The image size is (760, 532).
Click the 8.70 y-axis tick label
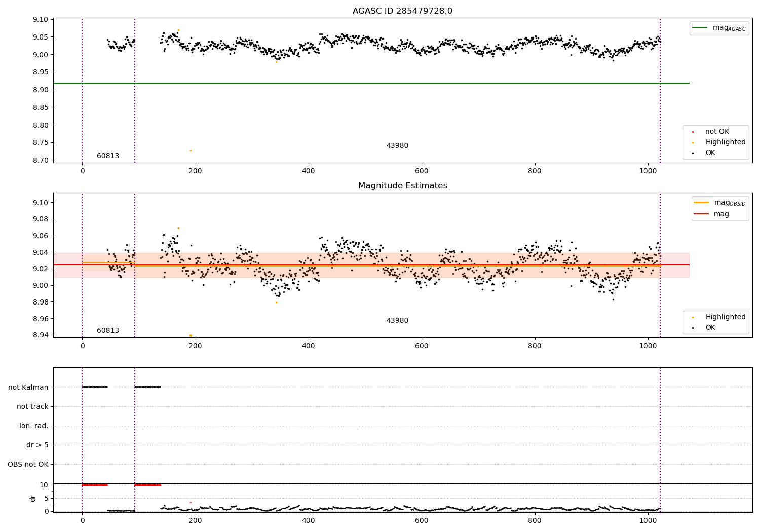(40, 160)
